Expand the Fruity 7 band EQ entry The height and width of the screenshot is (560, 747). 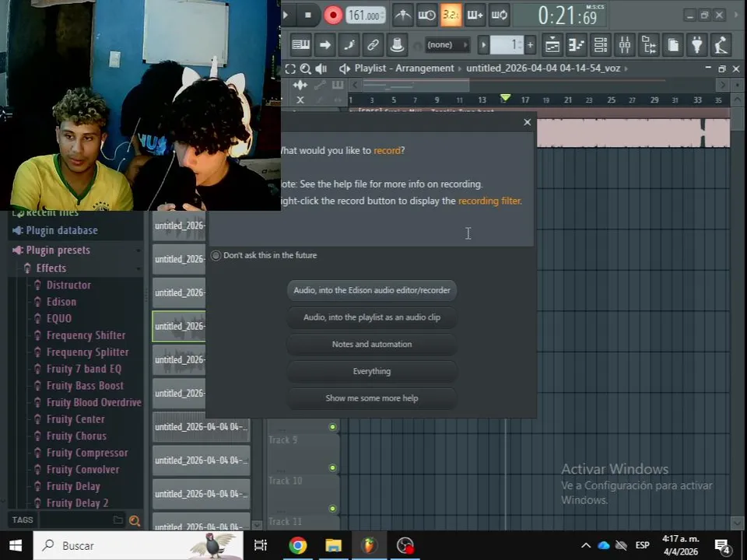point(84,369)
